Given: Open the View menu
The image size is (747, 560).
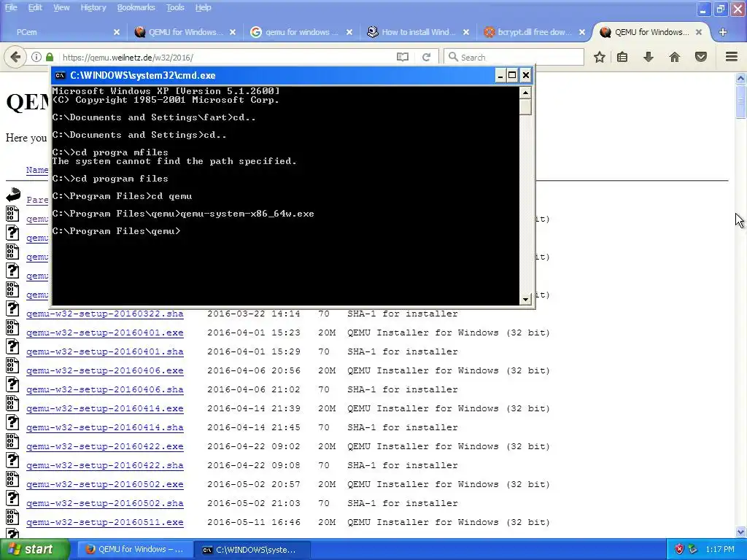Looking at the screenshot, I should coord(61,7).
